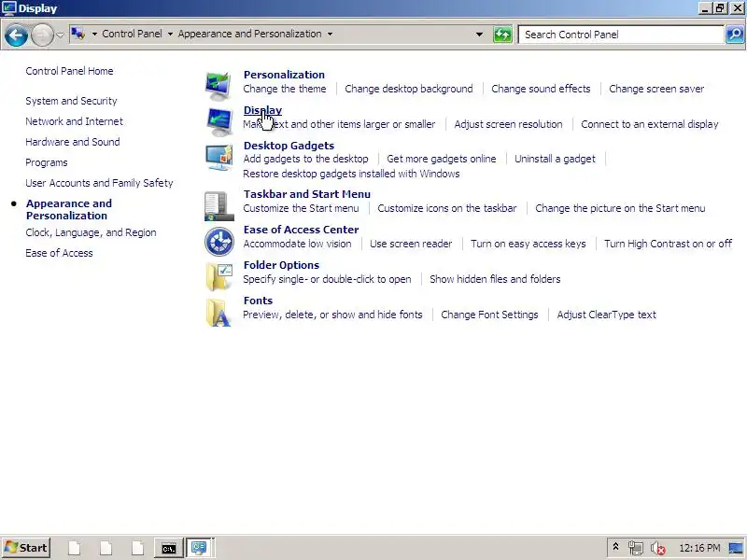Click Get more gadgets online
The height and width of the screenshot is (560, 747).
pyautogui.click(x=441, y=159)
